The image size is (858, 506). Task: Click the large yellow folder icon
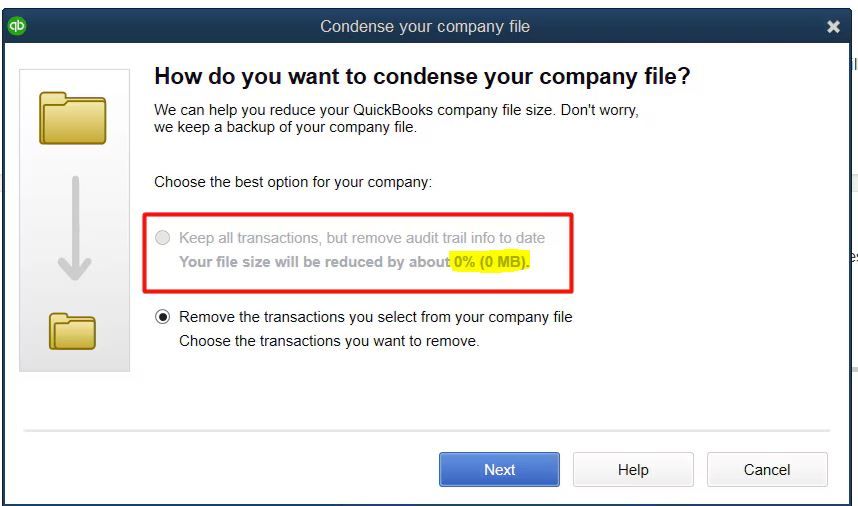point(72,118)
